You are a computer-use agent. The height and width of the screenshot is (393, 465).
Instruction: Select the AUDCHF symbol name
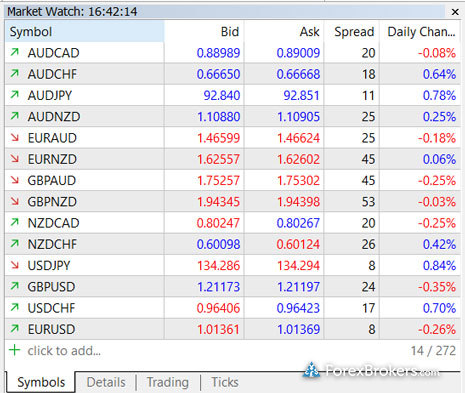click(52, 74)
